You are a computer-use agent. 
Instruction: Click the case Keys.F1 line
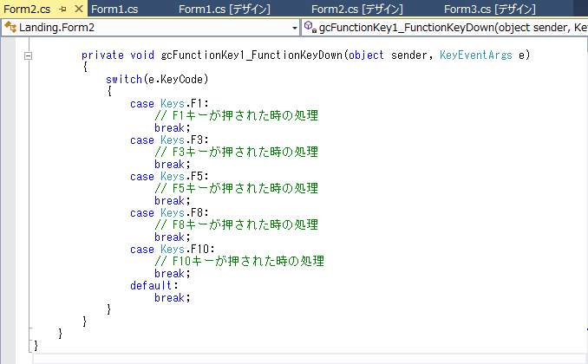169,103
